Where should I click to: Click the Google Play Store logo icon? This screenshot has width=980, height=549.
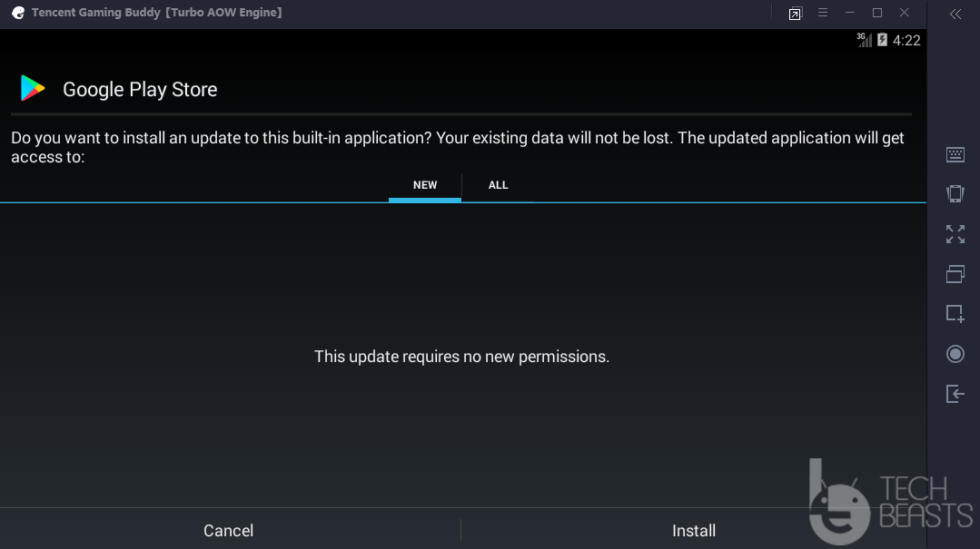coord(33,89)
